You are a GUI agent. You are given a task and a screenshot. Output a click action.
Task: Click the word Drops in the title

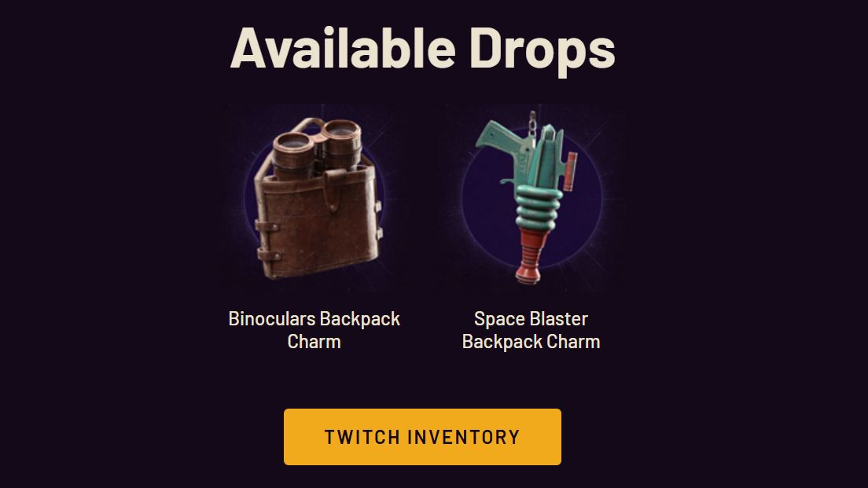[542, 49]
